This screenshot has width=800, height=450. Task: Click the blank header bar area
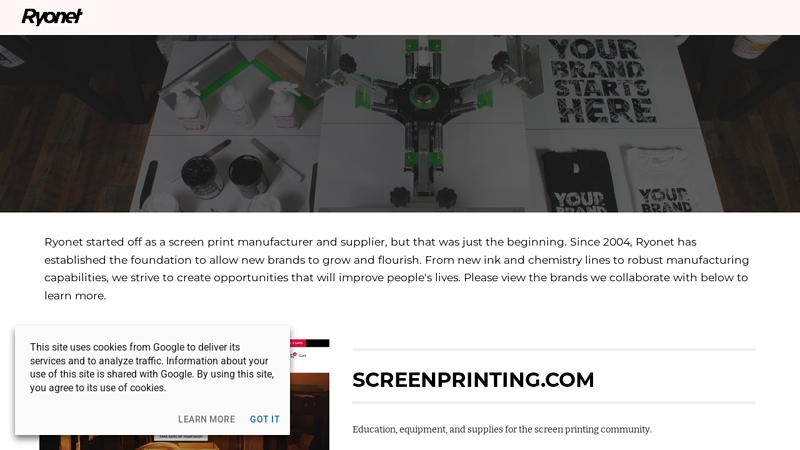tap(439, 17)
